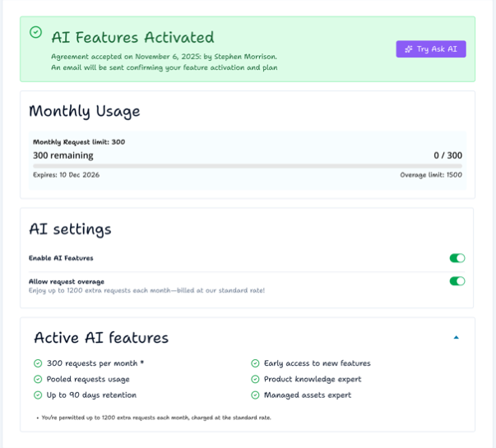Image resolution: width=496 pixels, height=448 pixels.
Task: Turn off Allow request overage switch
Action: pos(457,281)
